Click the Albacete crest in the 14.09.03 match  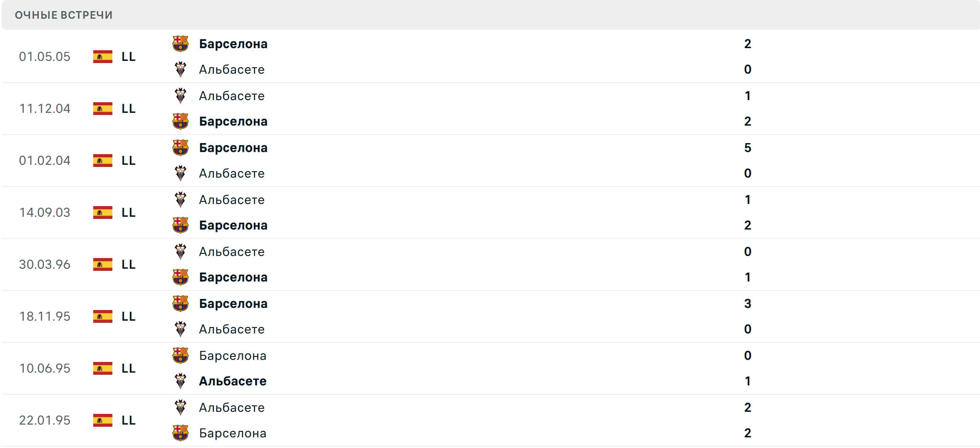tap(181, 199)
